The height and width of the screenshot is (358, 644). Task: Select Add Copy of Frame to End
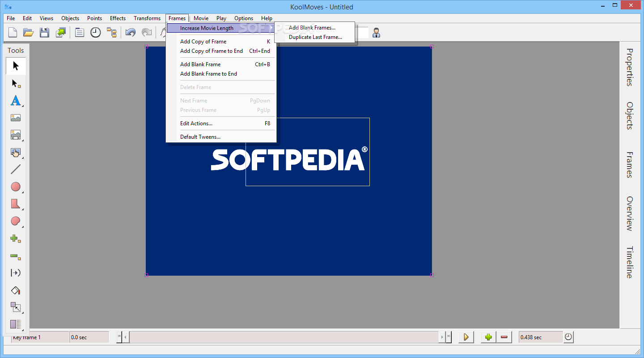221,51
